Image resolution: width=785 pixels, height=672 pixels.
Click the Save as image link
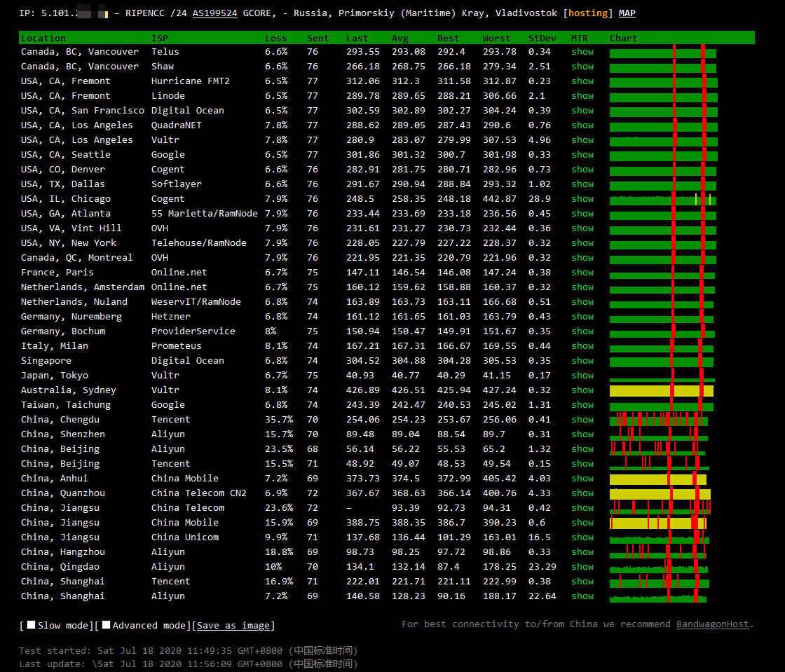tap(233, 625)
